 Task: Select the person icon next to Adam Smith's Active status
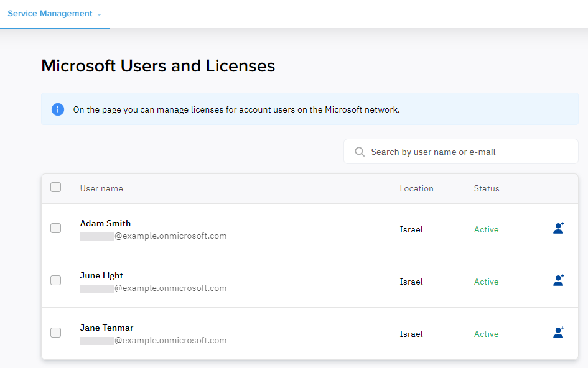[558, 229]
